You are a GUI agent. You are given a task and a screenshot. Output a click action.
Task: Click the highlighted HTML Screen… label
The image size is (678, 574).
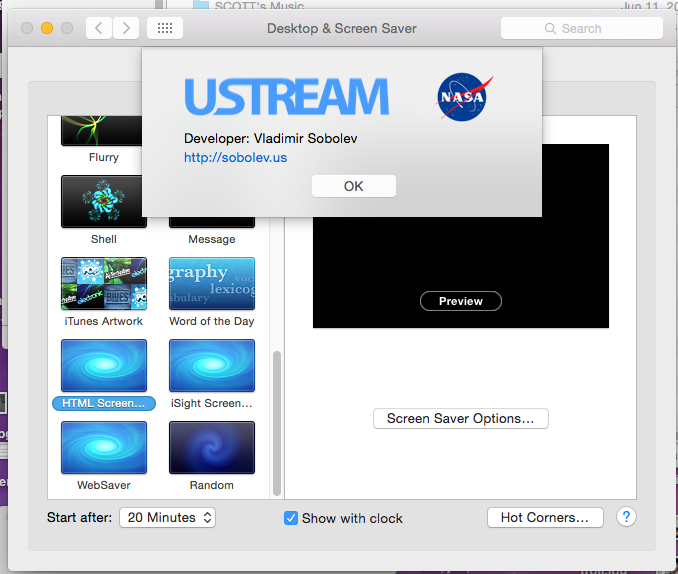(x=104, y=403)
